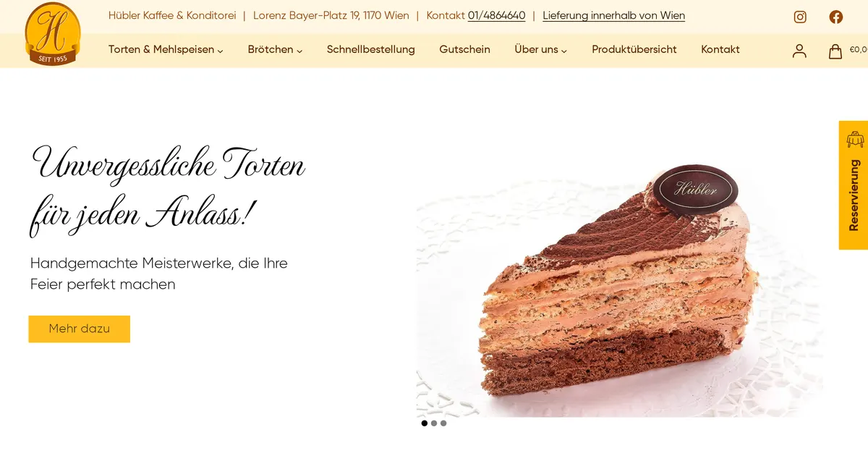
Task: Open the Gutschein menu item
Action: [x=464, y=49]
